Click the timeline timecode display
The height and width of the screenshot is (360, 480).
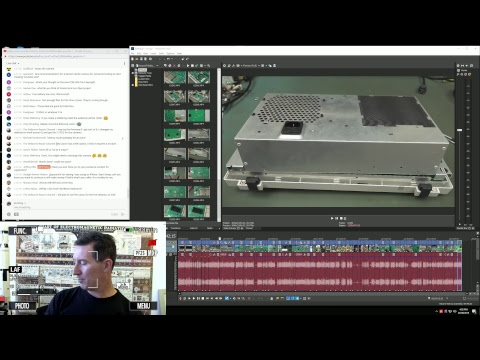coord(171,236)
